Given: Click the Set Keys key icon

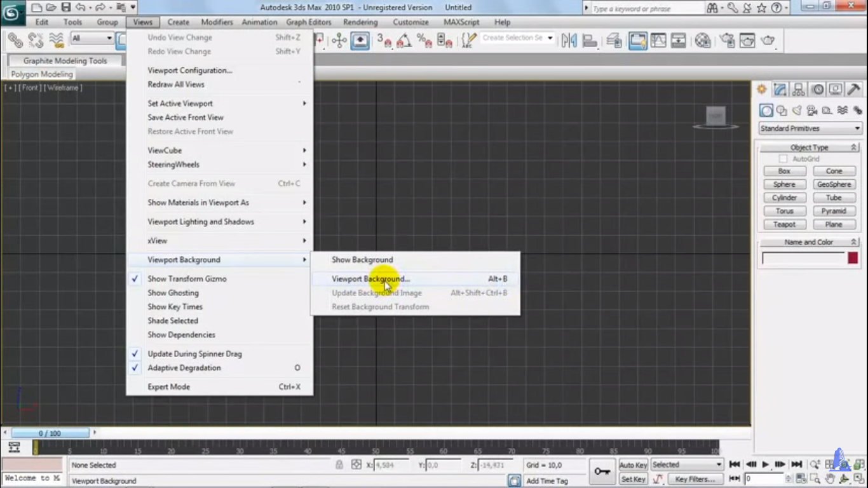Looking at the screenshot, I should [x=601, y=471].
